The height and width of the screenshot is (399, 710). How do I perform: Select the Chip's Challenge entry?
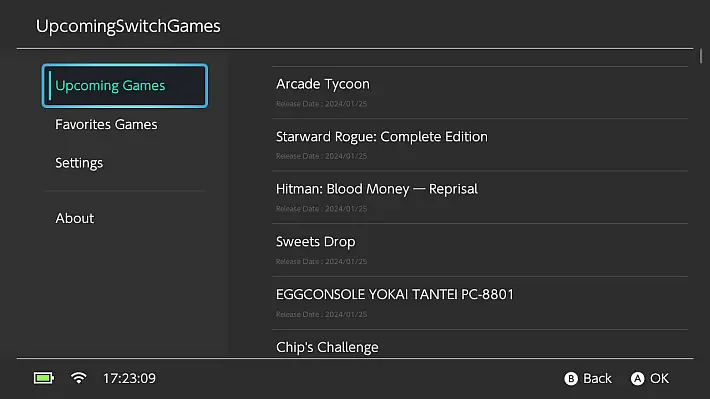(480, 344)
